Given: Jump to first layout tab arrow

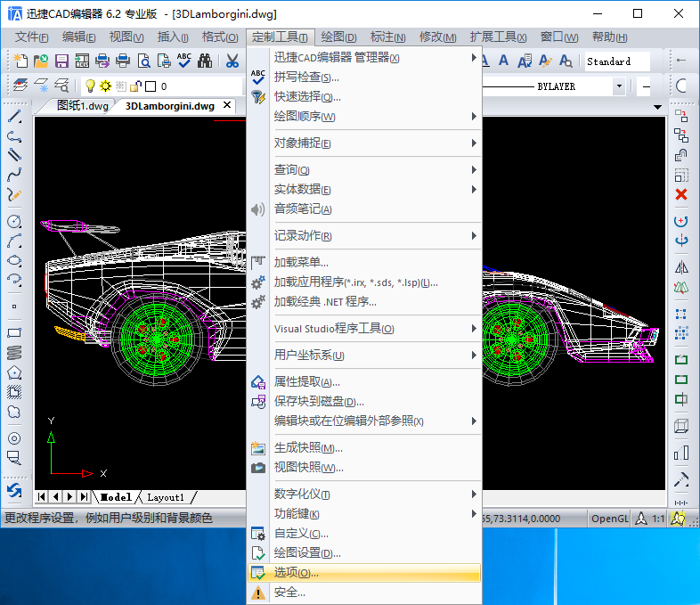Looking at the screenshot, I should click(x=42, y=497).
